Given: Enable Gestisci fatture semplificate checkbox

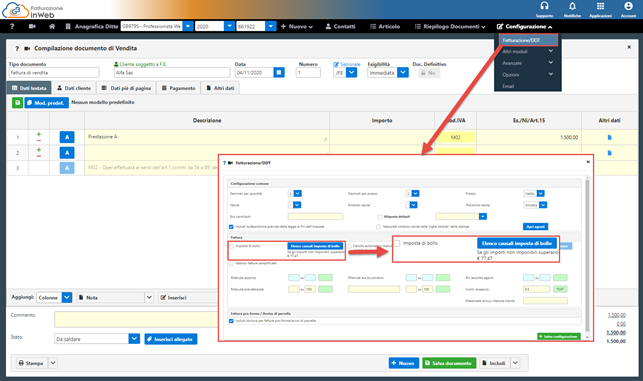Looking at the screenshot, I should coord(231,264).
